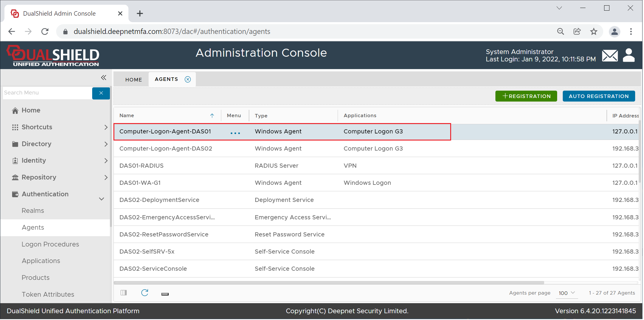Open Agents per page dropdown
644x320 pixels.
(x=567, y=293)
